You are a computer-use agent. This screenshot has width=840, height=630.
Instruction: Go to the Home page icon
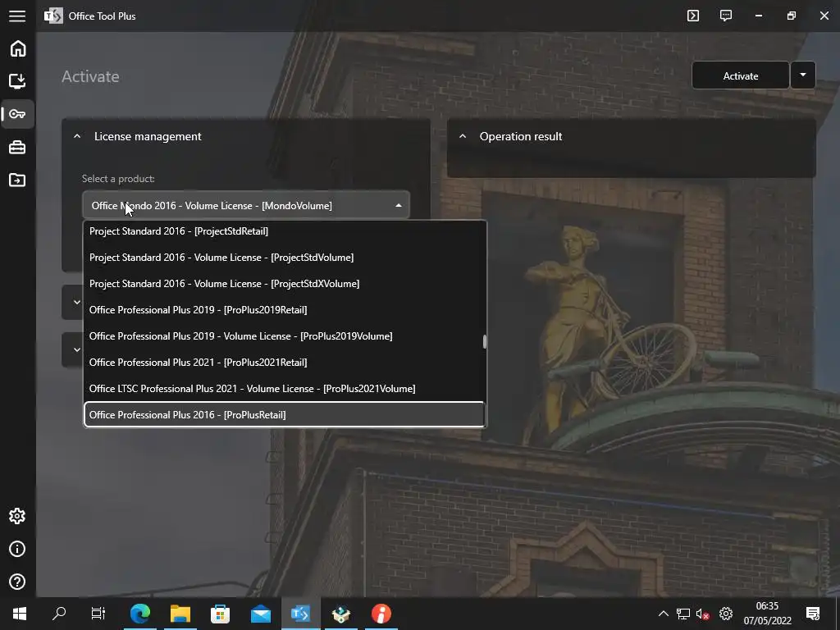pos(18,48)
